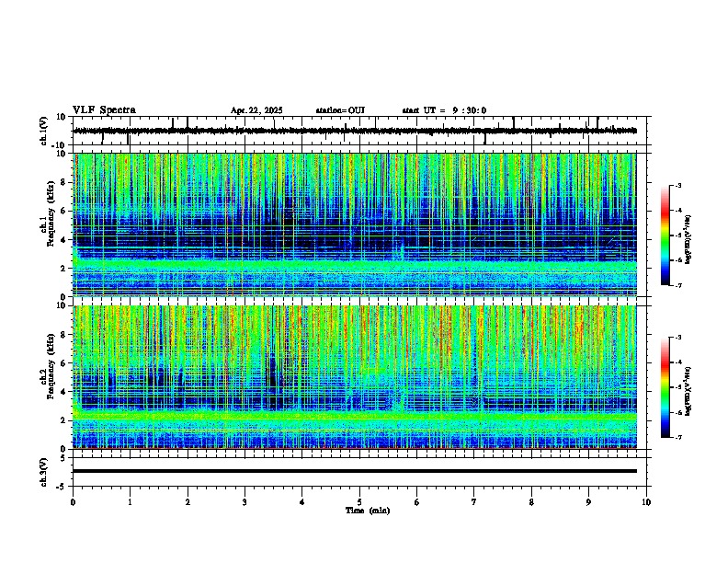Viewport: 728px width, 563px height.
Task: Click inside the ch.1 spectrogram plot
Action: click(355, 224)
